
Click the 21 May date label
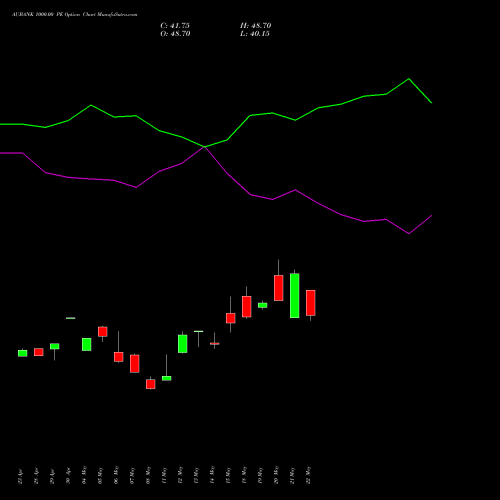[x=293, y=476]
